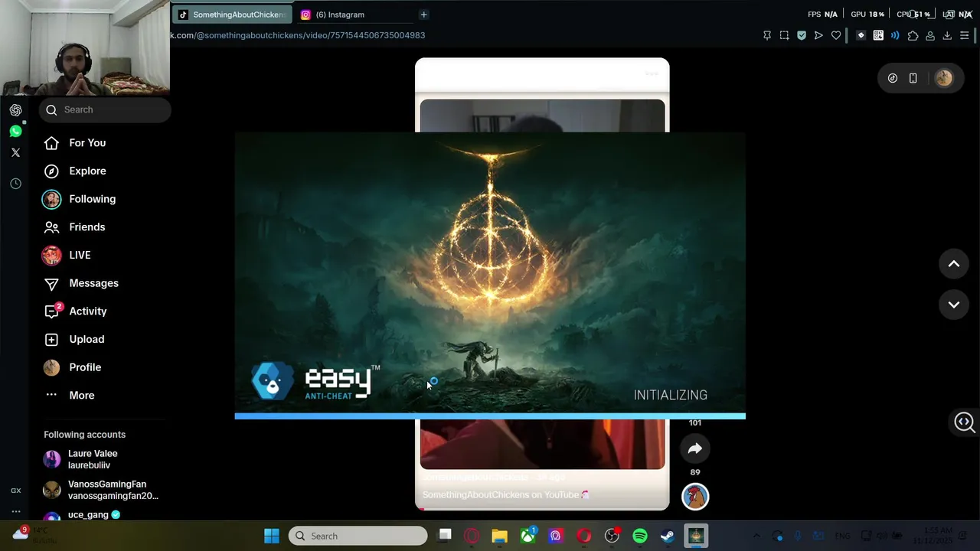This screenshot has height=551, width=980.
Task: Click the magnifier code icon at right edge
Action: tap(965, 422)
